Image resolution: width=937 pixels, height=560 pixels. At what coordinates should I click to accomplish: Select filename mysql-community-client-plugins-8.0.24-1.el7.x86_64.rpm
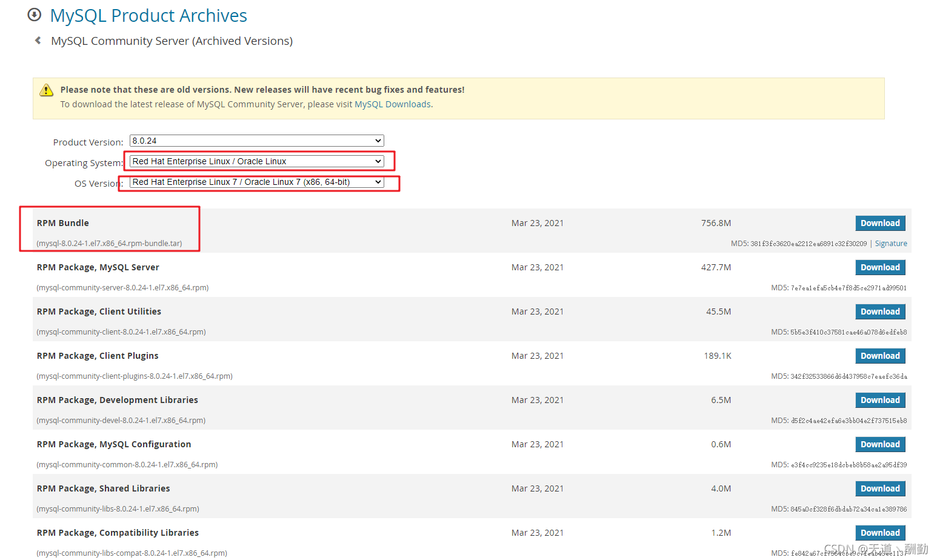click(x=135, y=376)
